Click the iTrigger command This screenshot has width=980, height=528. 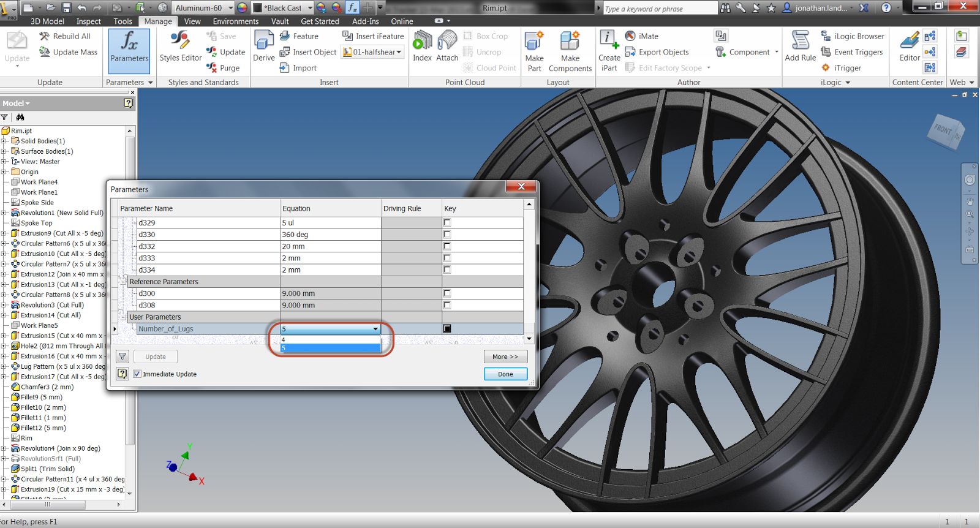[841, 68]
